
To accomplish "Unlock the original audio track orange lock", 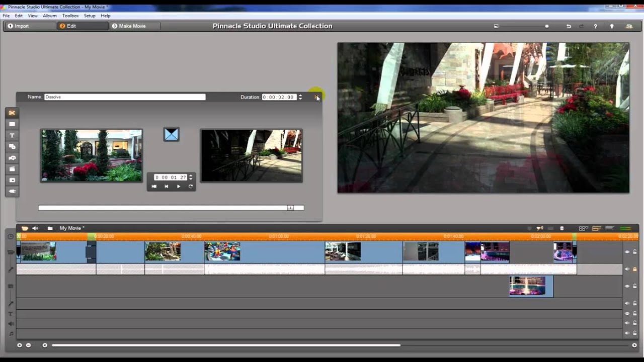I will [x=635, y=269].
